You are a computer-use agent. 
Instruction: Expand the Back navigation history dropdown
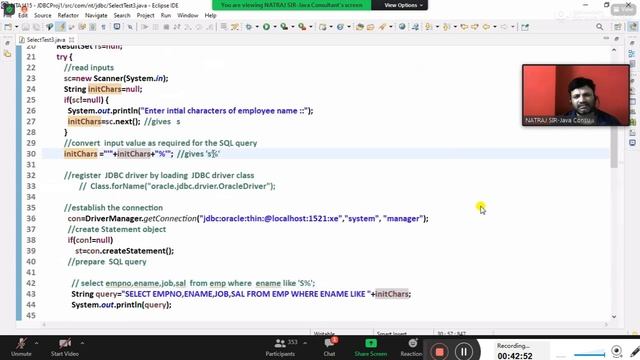pos(495,27)
